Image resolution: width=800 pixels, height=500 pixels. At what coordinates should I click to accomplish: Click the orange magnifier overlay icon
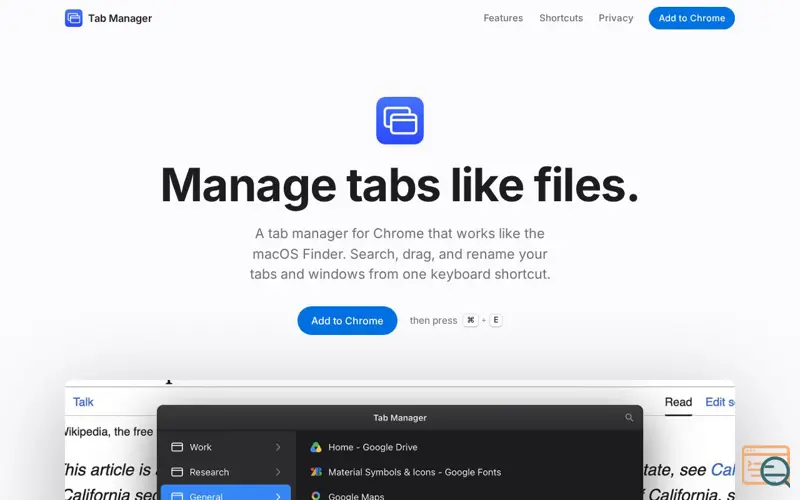[766, 465]
